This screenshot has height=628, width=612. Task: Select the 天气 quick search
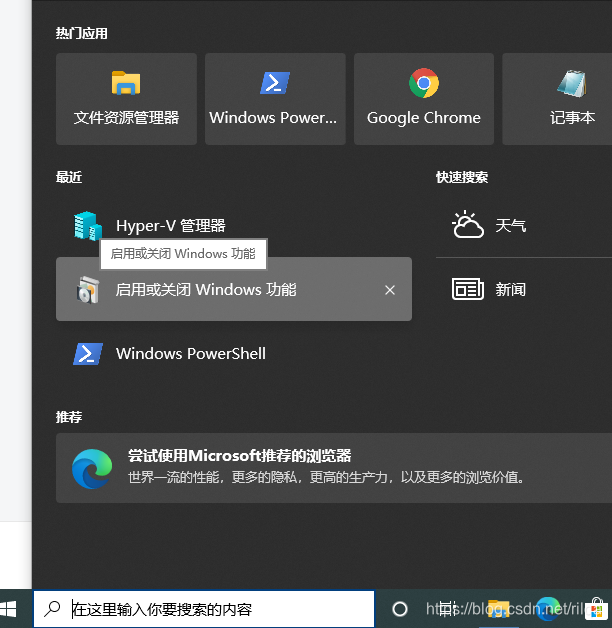[x=524, y=225]
